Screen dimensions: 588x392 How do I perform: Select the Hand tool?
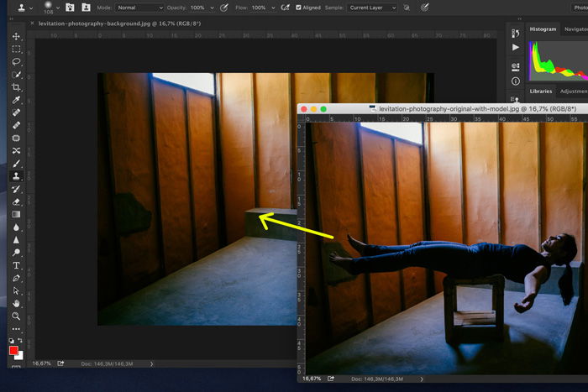click(16, 303)
